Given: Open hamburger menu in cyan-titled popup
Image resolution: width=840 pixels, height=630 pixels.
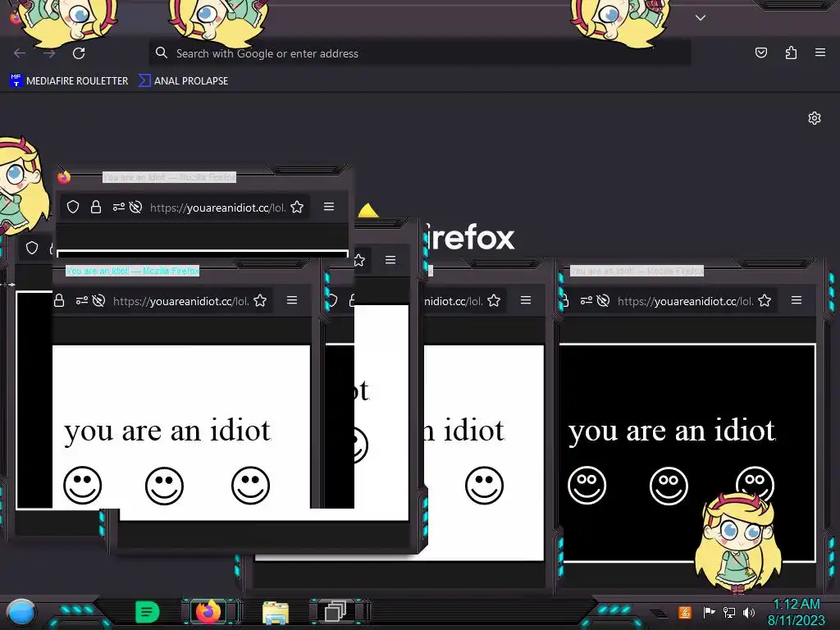Looking at the screenshot, I should coord(292,300).
